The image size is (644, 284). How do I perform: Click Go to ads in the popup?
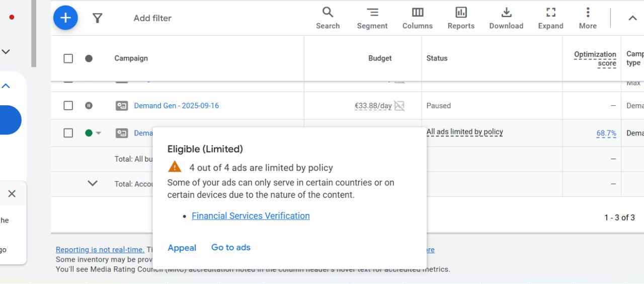click(x=230, y=247)
